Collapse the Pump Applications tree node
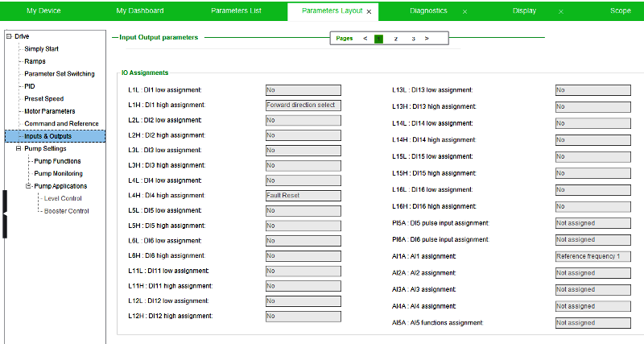Viewport: 644px width, 344px height. (x=28, y=186)
